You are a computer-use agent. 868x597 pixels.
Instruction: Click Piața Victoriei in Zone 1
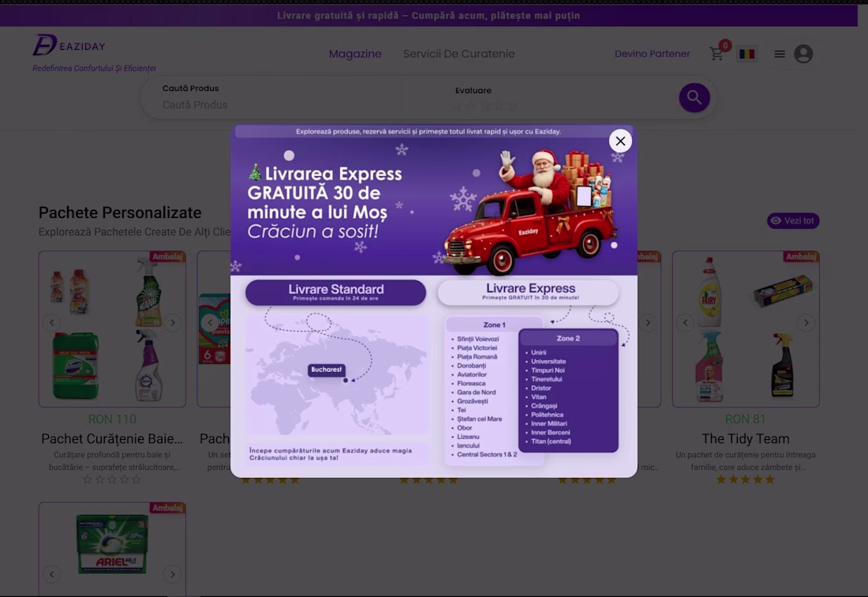pyautogui.click(x=477, y=347)
